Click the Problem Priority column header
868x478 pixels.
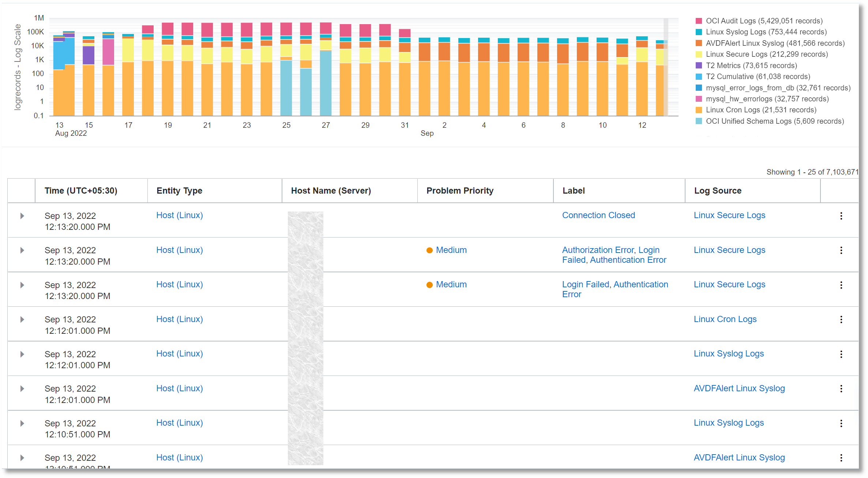coord(460,190)
